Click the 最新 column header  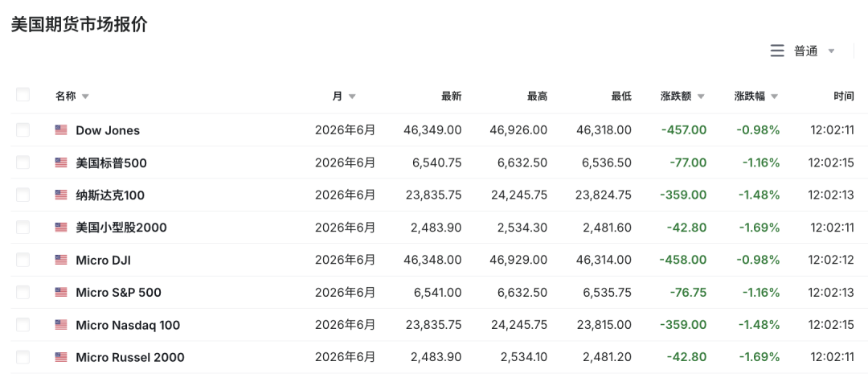(451, 97)
